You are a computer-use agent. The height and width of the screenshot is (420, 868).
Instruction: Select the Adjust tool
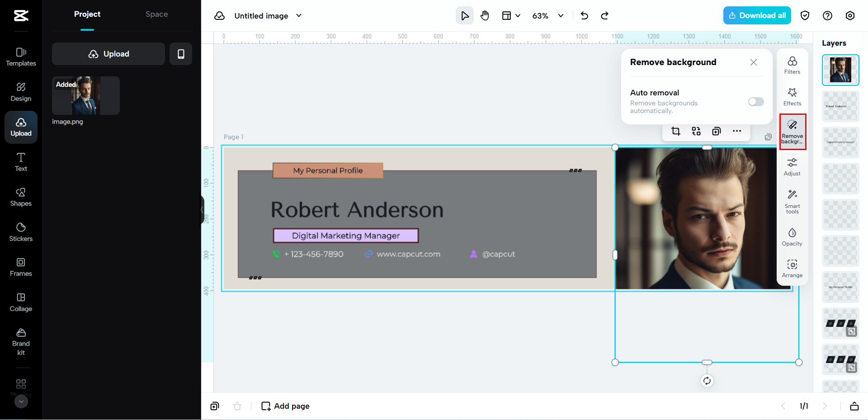[x=792, y=167]
